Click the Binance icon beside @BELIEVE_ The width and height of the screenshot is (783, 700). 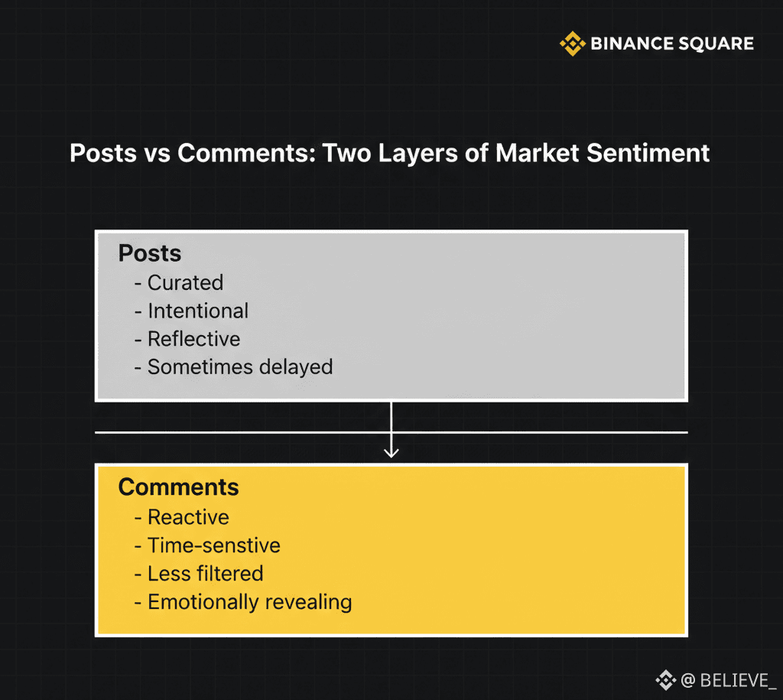(665, 679)
